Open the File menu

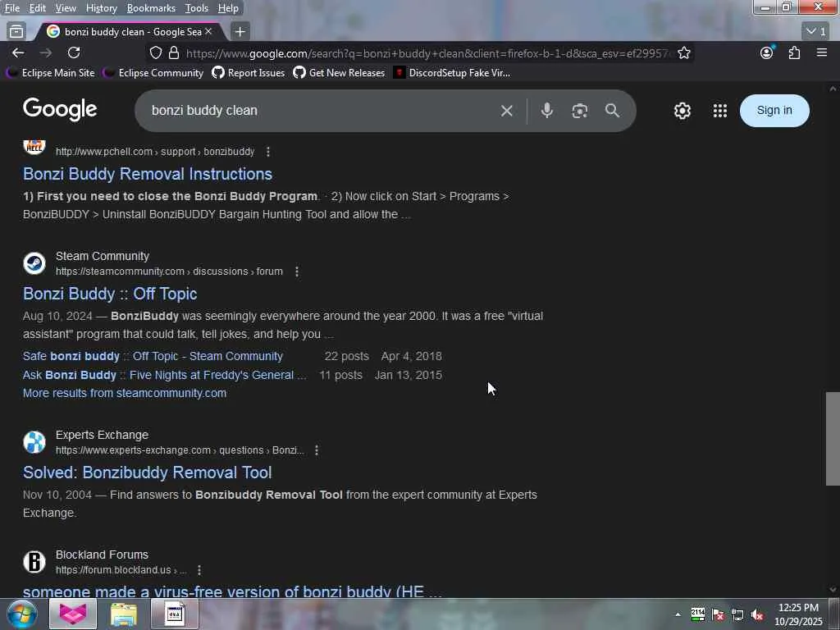click(x=12, y=8)
